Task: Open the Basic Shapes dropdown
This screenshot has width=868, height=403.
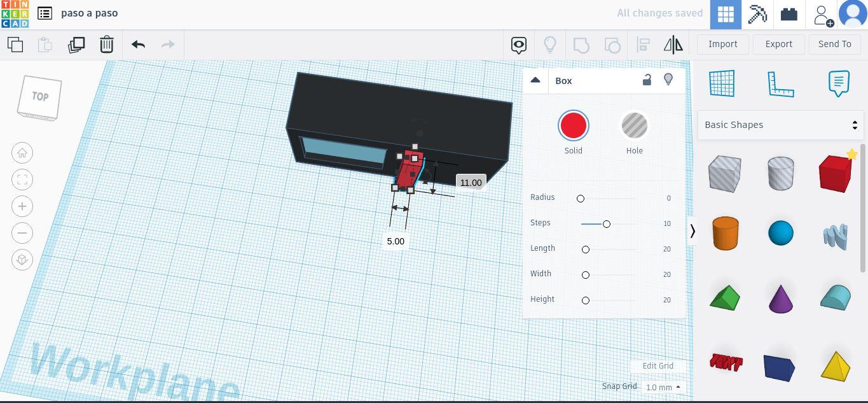Action: [780, 125]
